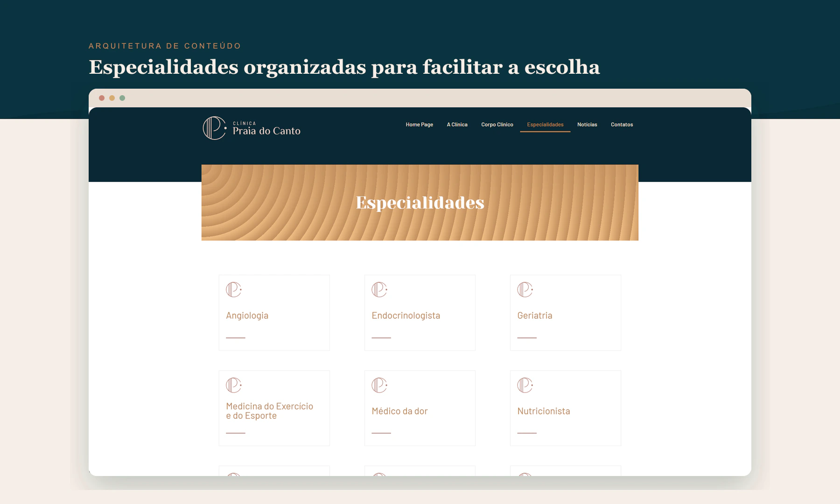Click the yellow window dot in the browser mockup
The width and height of the screenshot is (840, 504).
pos(112,98)
